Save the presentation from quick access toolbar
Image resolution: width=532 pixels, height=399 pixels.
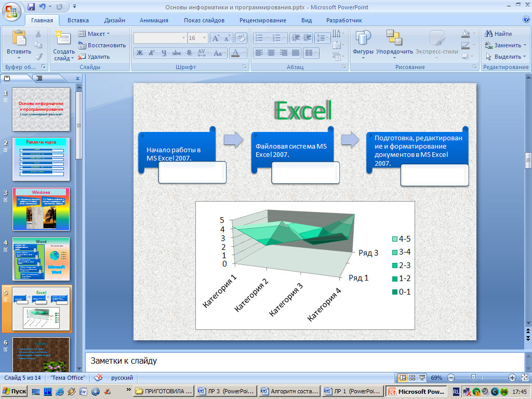[x=31, y=6]
